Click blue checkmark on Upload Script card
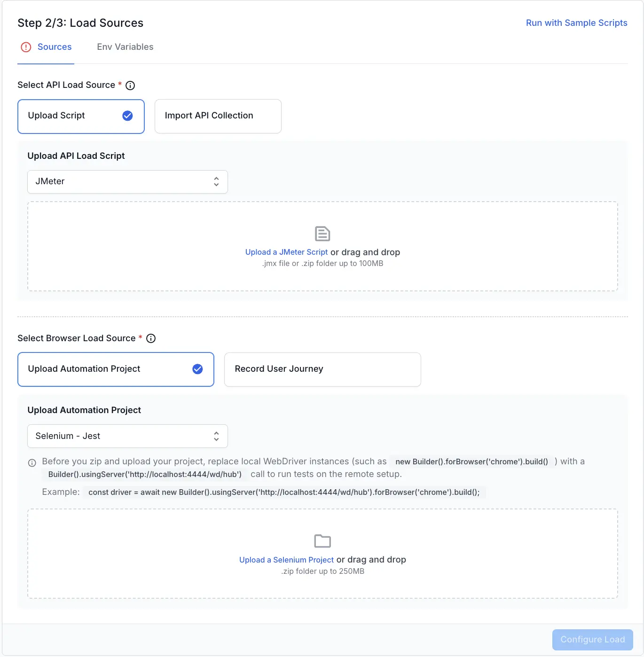 point(127,116)
